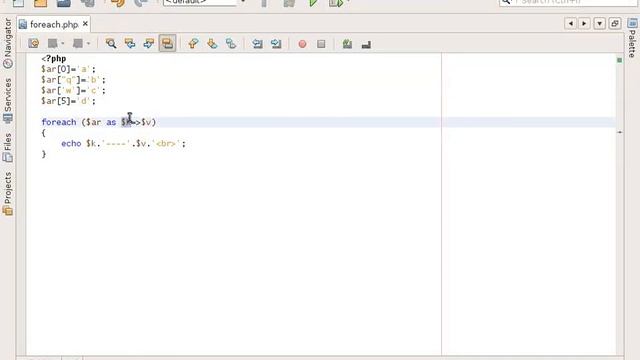The height and width of the screenshot is (360, 640).
Task: Click the <?php opening tag line
Action: point(54,59)
